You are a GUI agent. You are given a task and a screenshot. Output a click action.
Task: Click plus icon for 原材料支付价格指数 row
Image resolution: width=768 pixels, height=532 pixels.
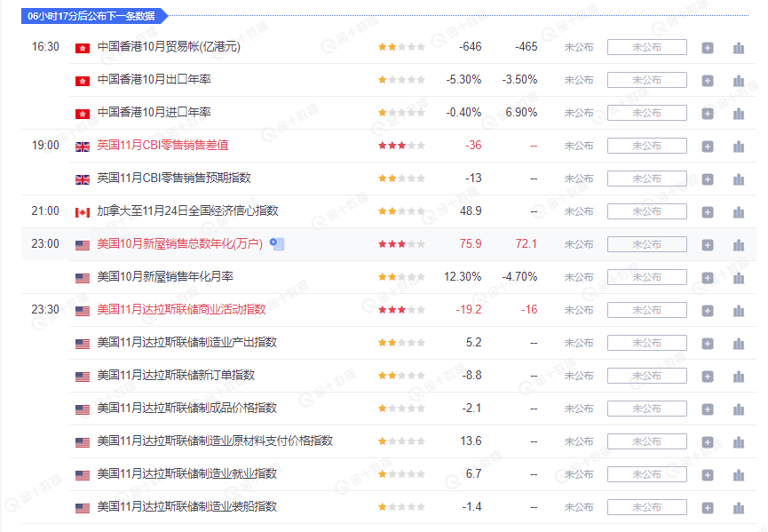tap(708, 442)
